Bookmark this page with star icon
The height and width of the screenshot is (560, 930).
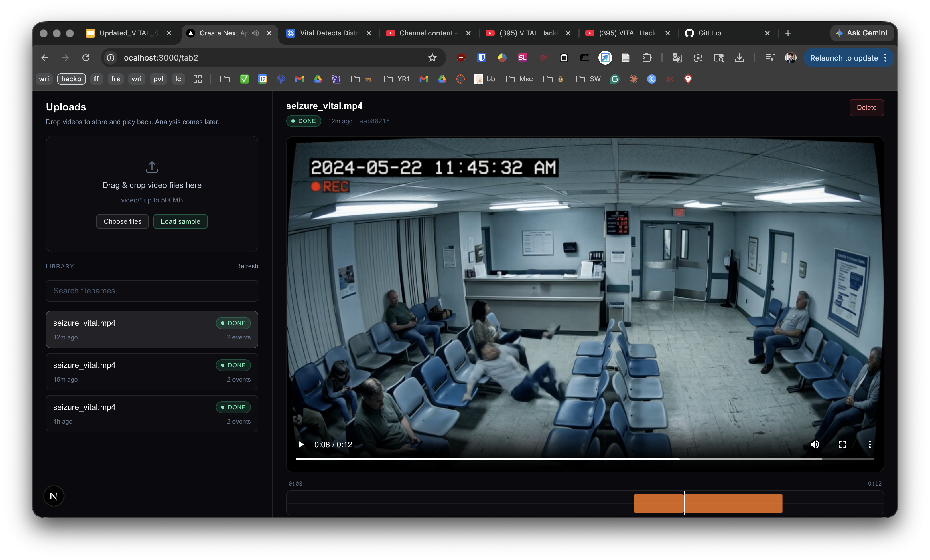click(x=432, y=58)
